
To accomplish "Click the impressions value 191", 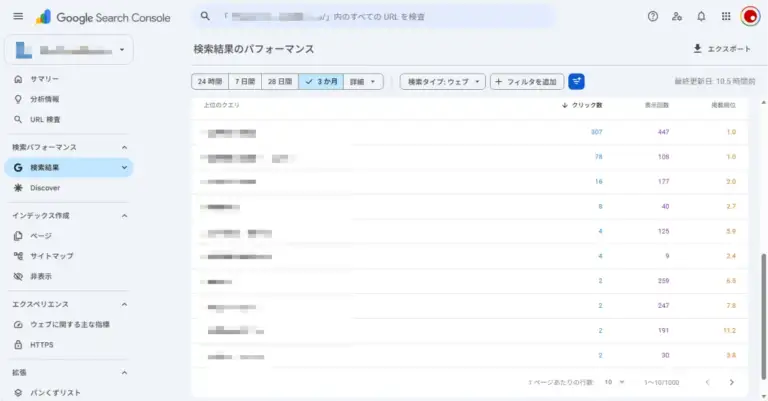I will click(x=663, y=330).
